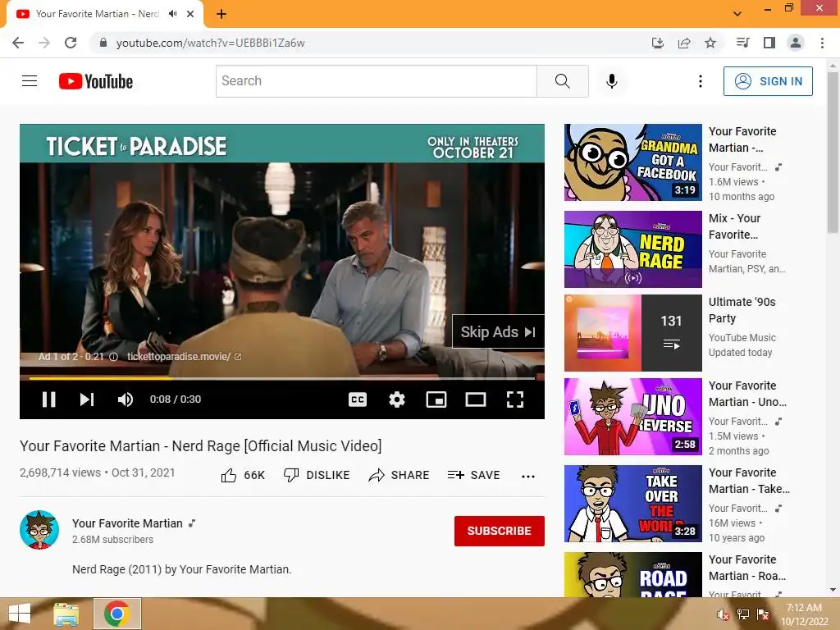View site info padlock icon
Image resolution: width=840 pixels, height=630 pixels.
click(103, 43)
